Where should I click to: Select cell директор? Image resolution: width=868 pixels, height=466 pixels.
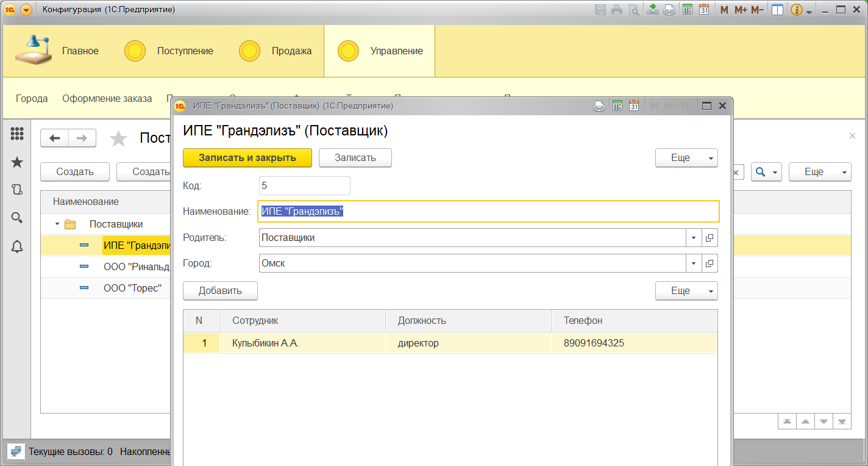click(468, 343)
